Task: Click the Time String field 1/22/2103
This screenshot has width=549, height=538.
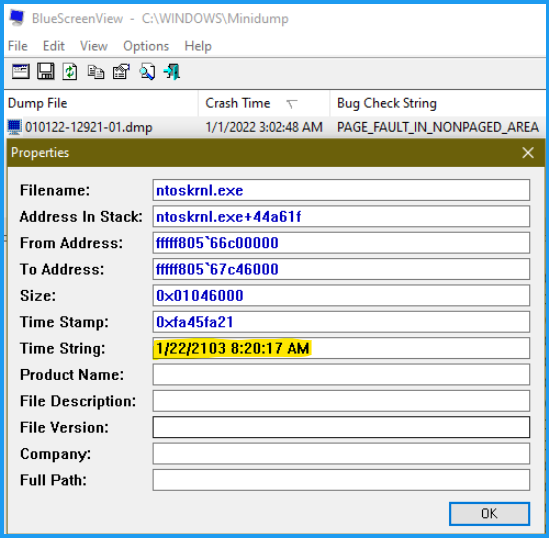Action: click(x=341, y=348)
